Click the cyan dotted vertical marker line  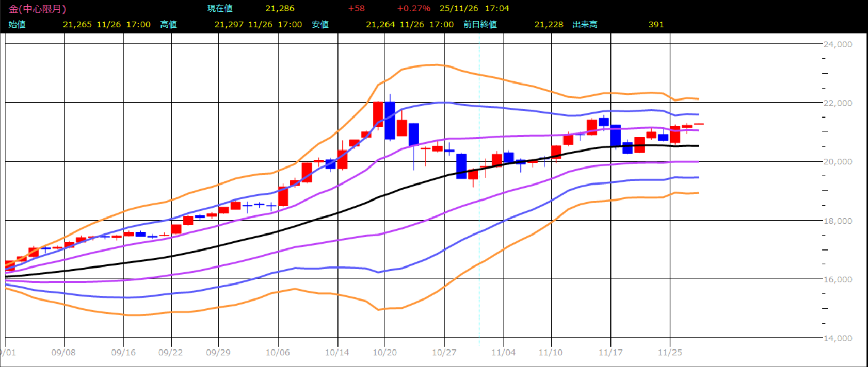click(479, 206)
